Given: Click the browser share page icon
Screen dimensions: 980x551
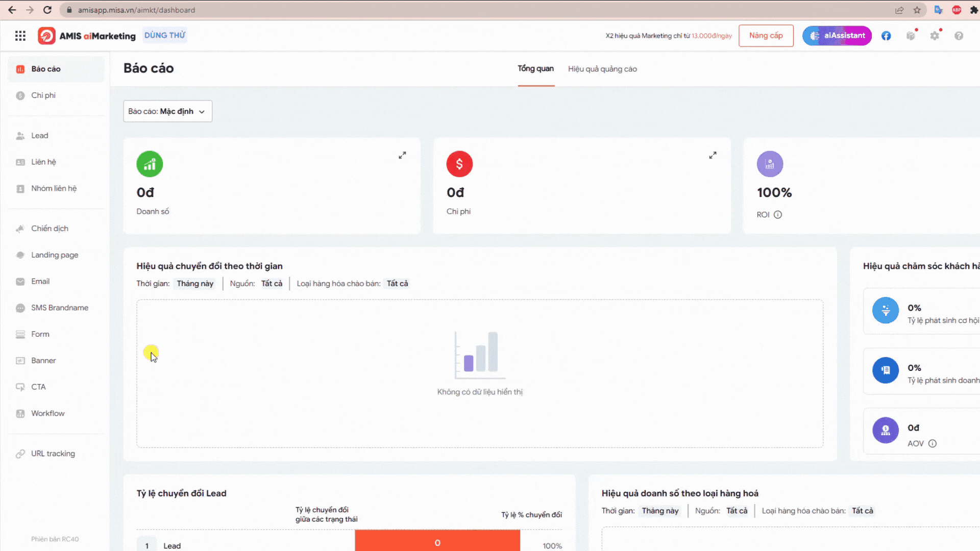Looking at the screenshot, I should click(899, 10).
